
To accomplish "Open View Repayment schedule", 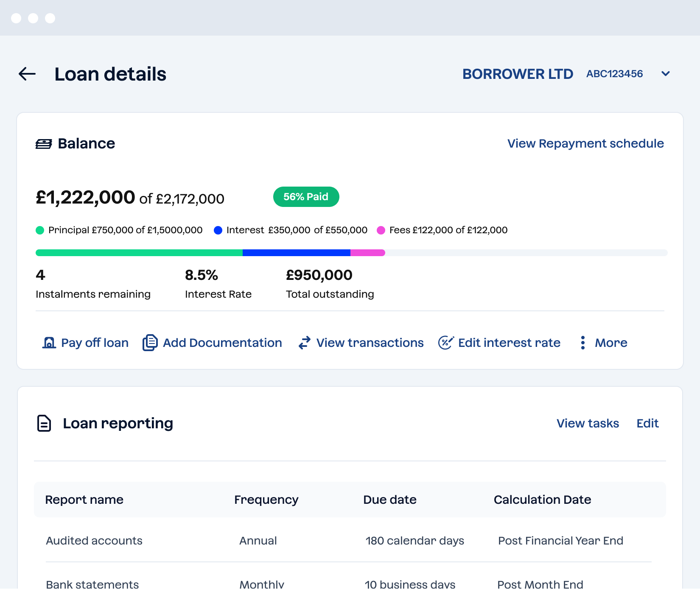I will tap(585, 143).
